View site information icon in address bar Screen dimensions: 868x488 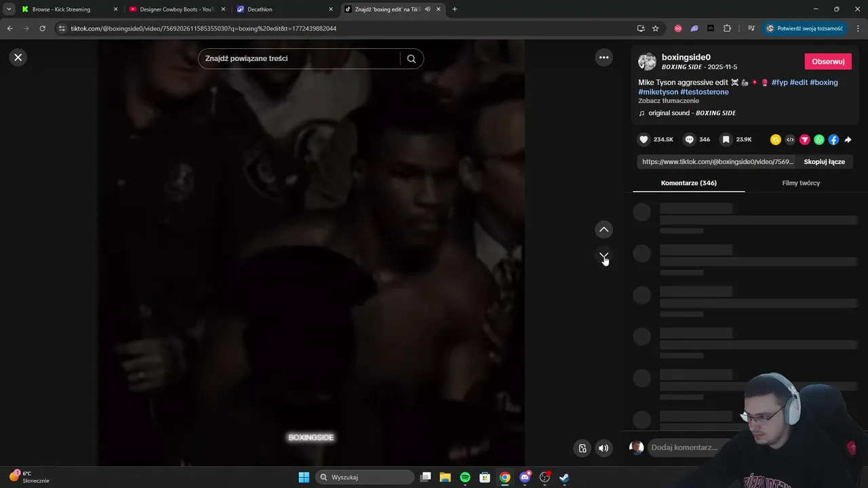62,28
